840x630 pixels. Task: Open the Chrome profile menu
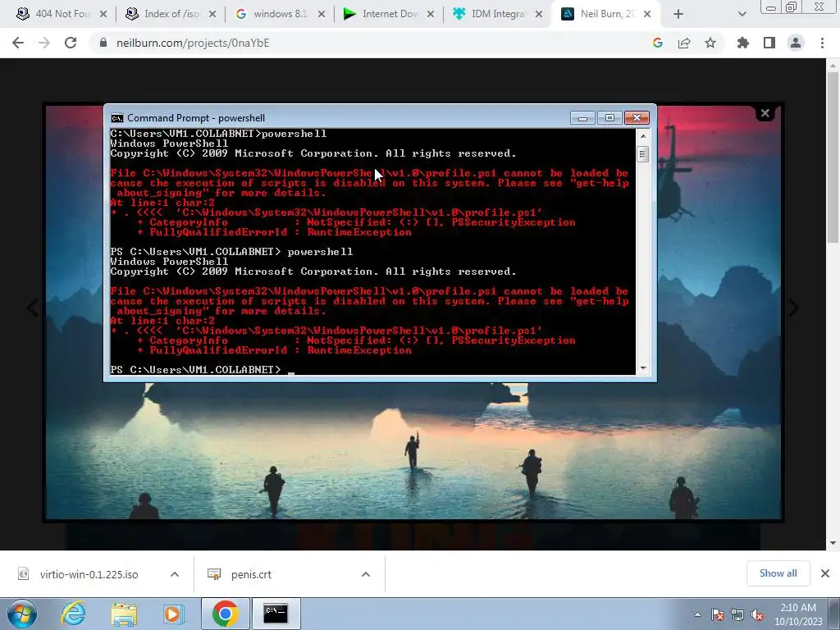click(x=796, y=43)
